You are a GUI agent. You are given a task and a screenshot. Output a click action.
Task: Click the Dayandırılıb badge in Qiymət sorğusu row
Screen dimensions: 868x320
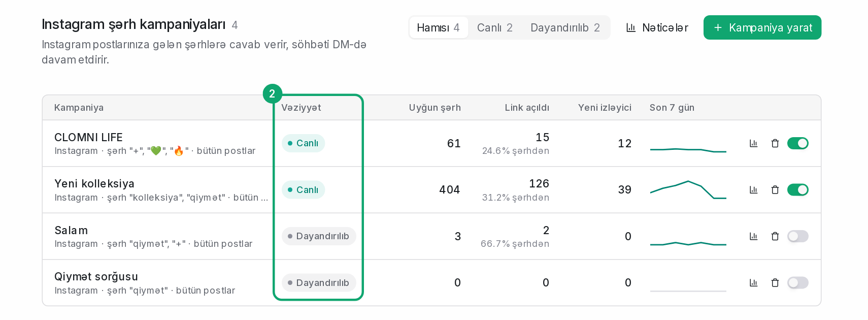(319, 282)
